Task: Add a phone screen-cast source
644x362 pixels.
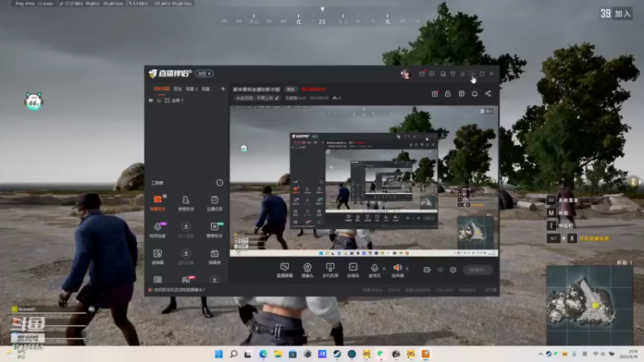Action: click(330, 270)
